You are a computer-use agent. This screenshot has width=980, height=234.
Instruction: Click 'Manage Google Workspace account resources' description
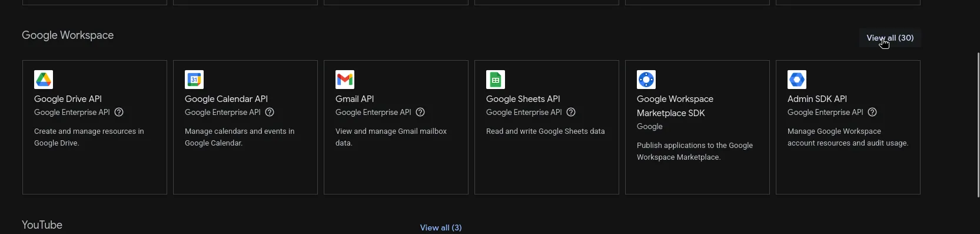click(848, 137)
